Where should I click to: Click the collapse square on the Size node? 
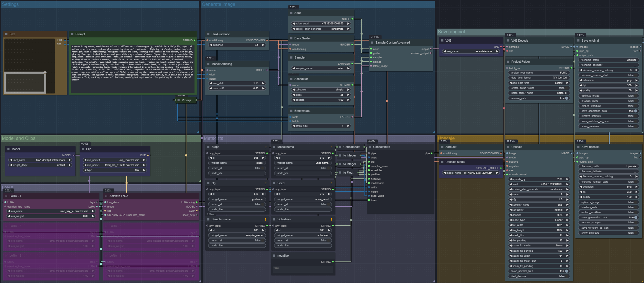point(6,34)
